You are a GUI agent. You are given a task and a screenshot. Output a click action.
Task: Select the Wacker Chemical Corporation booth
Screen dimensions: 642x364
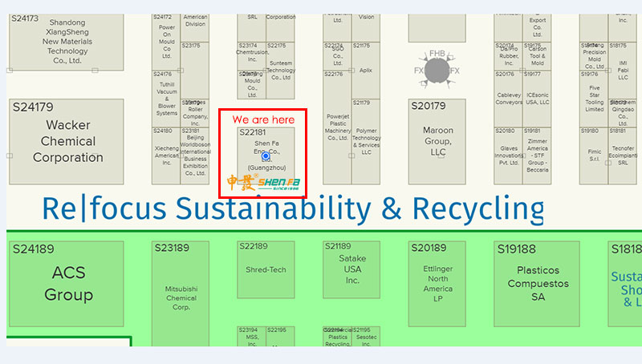(x=68, y=140)
